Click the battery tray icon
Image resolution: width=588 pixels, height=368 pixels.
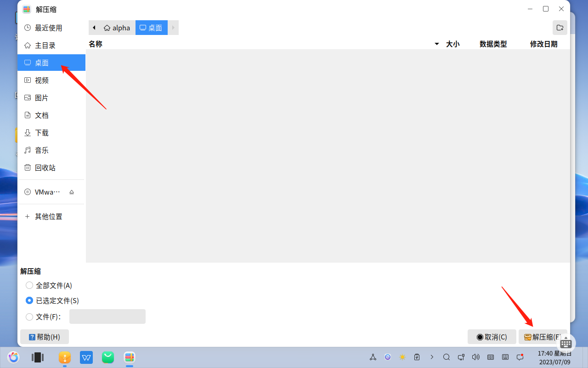click(417, 357)
